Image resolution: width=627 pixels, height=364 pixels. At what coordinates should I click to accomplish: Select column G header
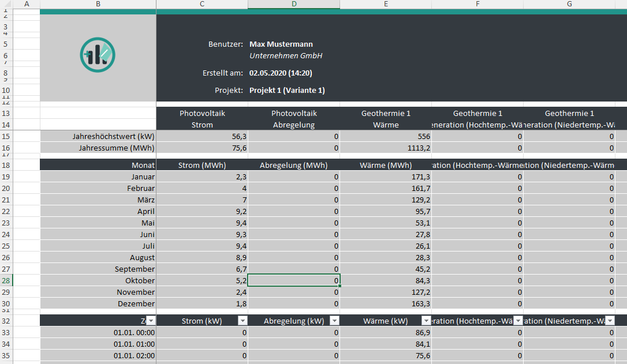(x=569, y=4)
